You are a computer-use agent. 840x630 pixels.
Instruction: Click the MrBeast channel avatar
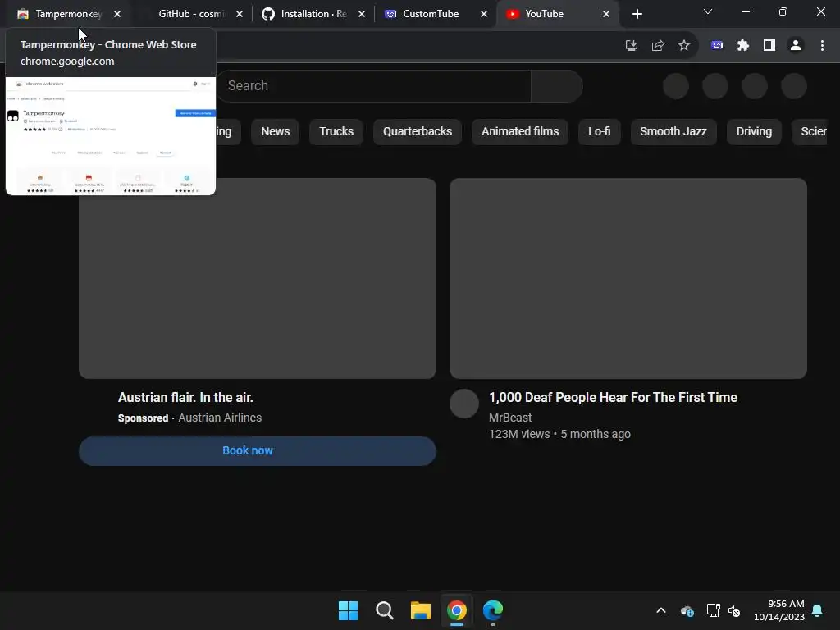point(464,404)
